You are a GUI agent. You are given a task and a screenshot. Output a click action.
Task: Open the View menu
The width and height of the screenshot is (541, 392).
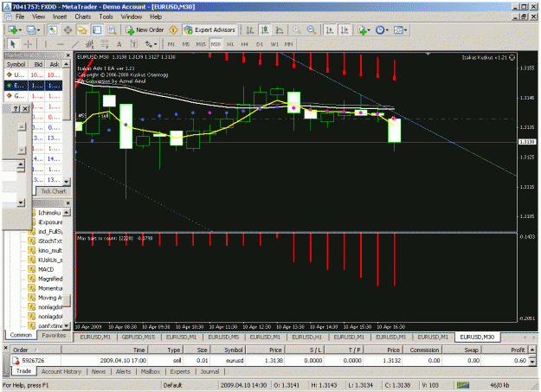[x=38, y=16]
